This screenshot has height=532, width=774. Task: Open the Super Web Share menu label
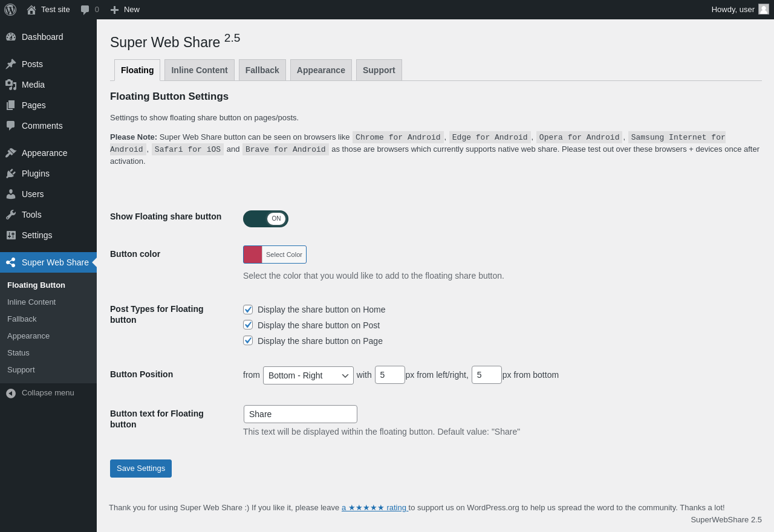(55, 262)
